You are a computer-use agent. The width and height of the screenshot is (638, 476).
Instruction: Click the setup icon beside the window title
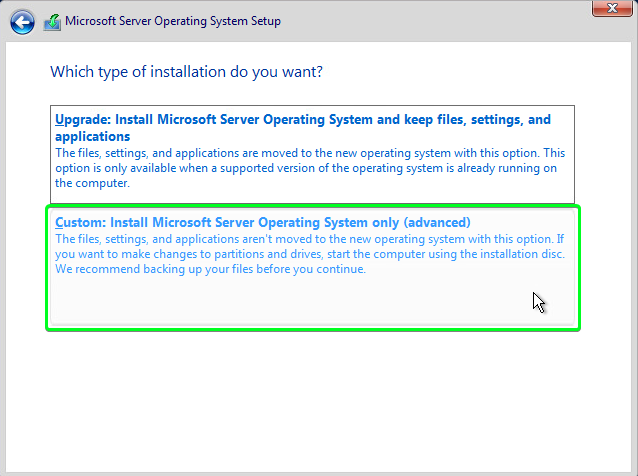coord(52,22)
